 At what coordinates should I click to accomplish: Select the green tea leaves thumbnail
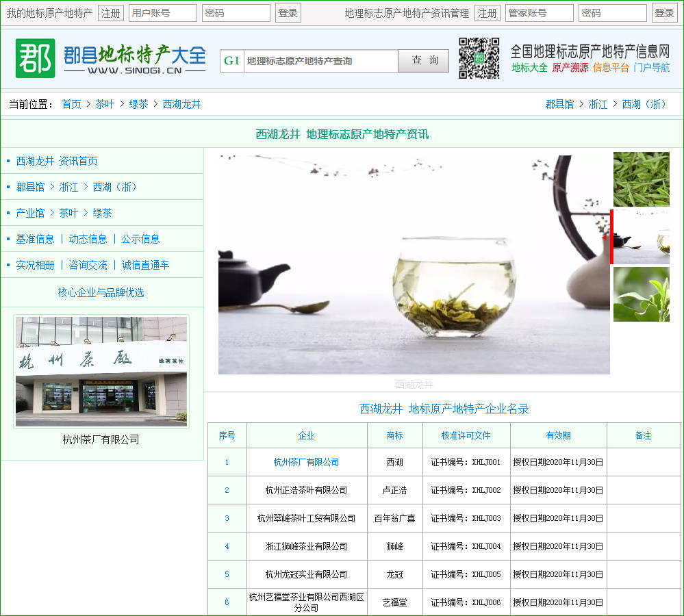click(x=642, y=179)
